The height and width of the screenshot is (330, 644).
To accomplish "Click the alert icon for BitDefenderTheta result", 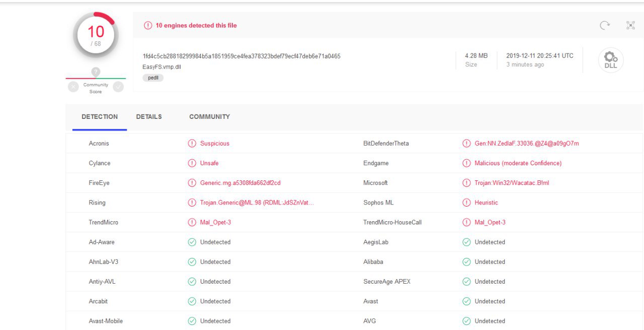I will (466, 144).
